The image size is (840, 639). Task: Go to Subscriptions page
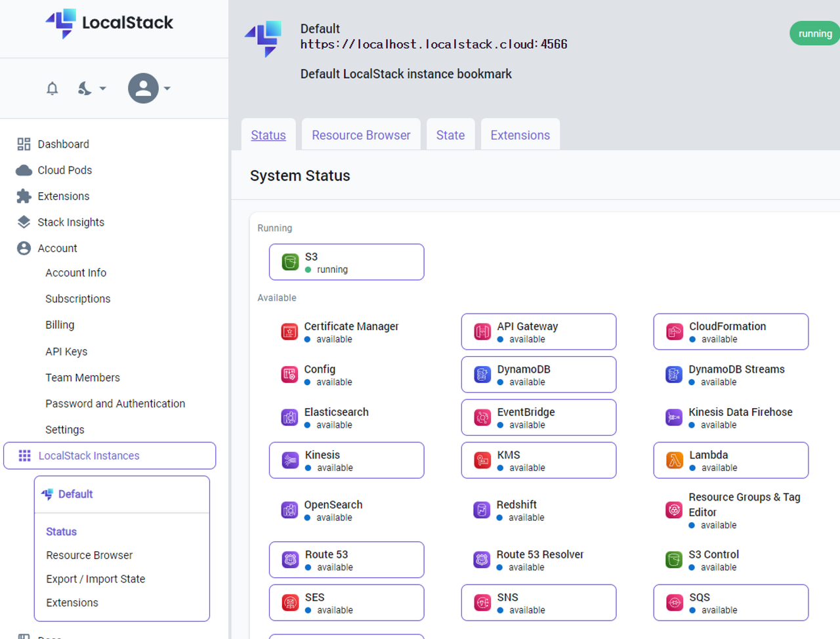click(x=77, y=299)
